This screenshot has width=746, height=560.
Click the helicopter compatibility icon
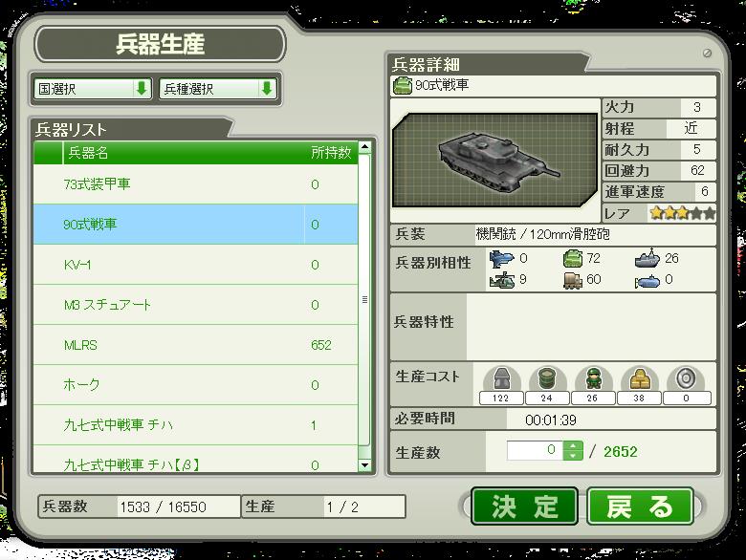[502, 280]
